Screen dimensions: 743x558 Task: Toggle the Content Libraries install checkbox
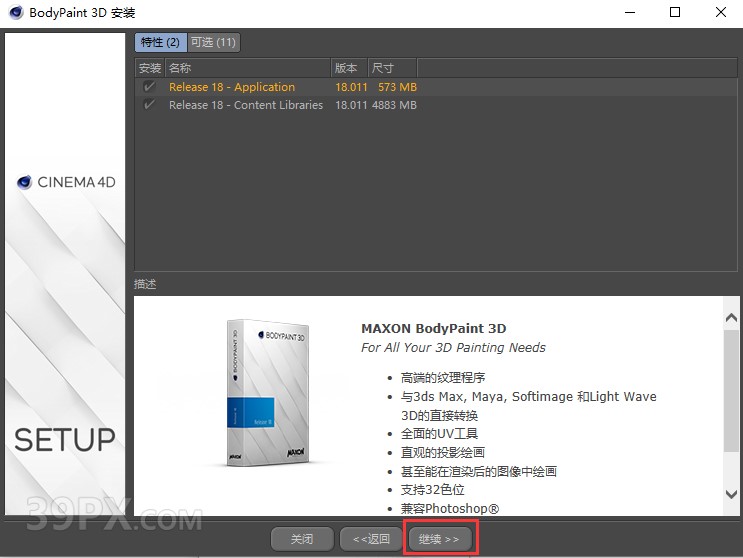(150, 105)
